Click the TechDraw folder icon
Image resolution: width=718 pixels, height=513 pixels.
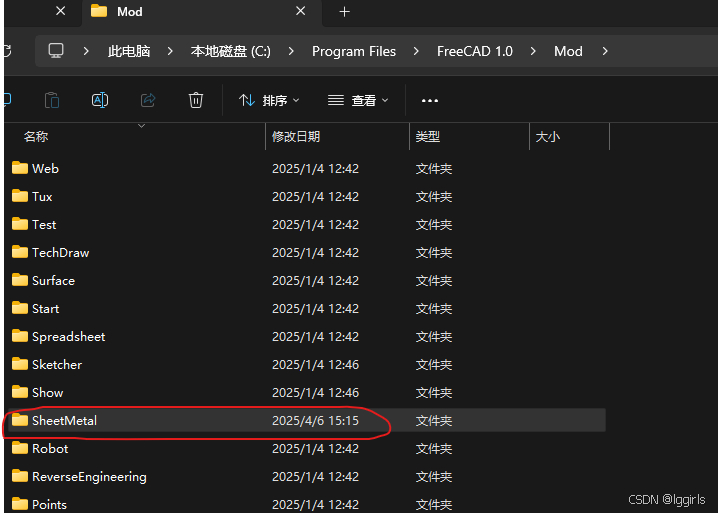click(20, 252)
